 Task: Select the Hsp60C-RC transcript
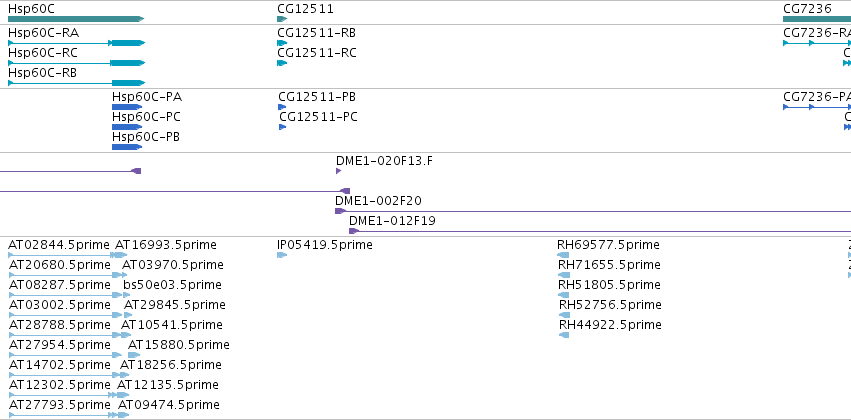tap(77, 63)
